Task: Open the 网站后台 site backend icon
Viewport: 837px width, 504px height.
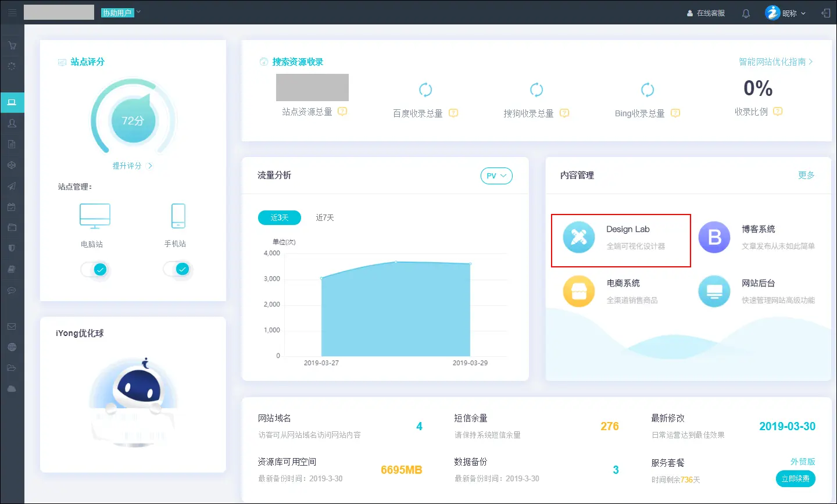Action: [x=714, y=291]
